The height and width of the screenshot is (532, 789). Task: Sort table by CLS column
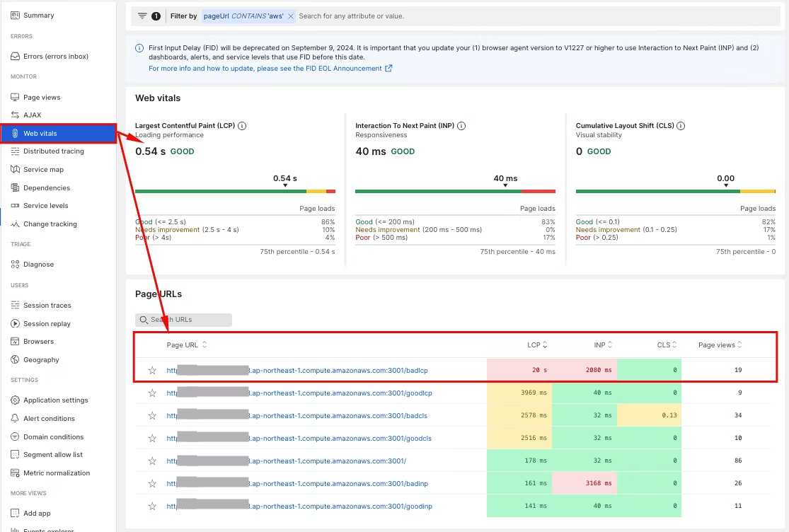click(x=667, y=345)
